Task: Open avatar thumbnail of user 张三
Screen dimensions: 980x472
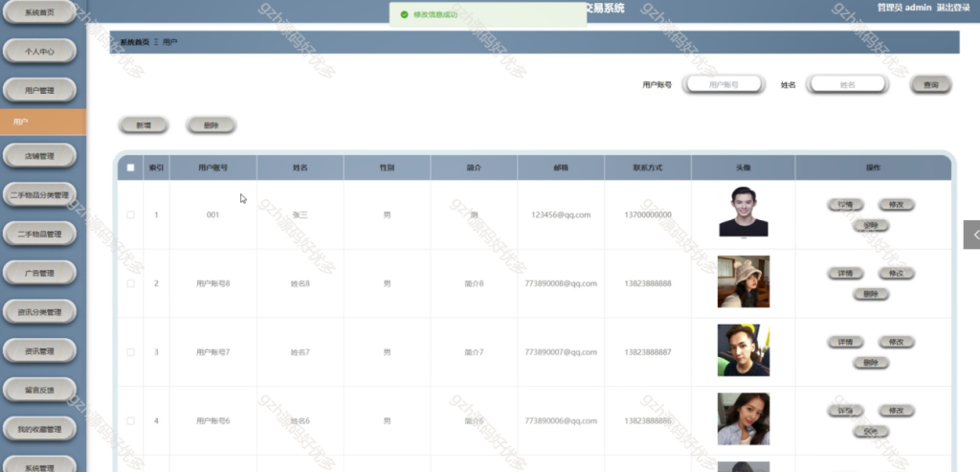Action: click(743, 212)
